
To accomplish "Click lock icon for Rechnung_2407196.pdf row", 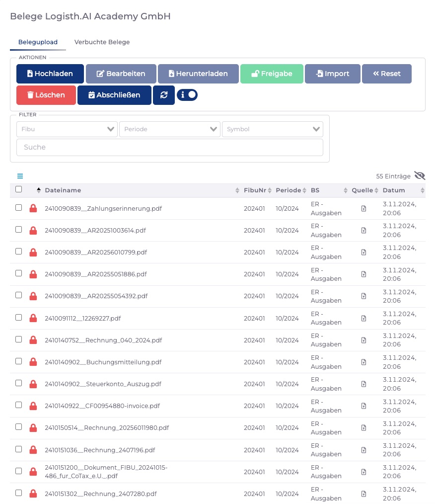I will click(x=33, y=449).
